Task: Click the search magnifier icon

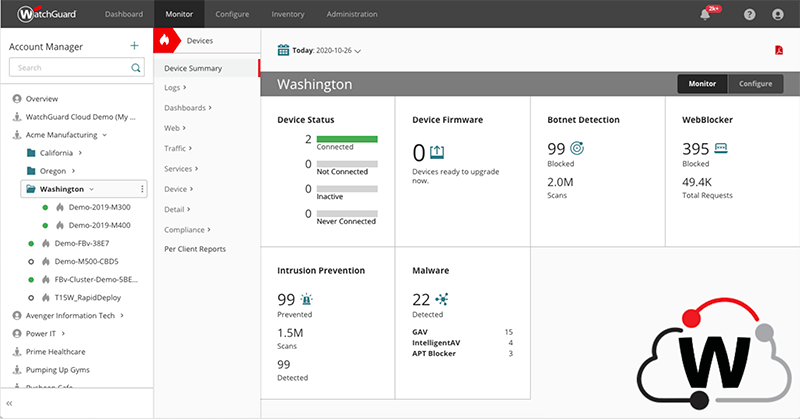Action: pyautogui.click(x=136, y=67)
